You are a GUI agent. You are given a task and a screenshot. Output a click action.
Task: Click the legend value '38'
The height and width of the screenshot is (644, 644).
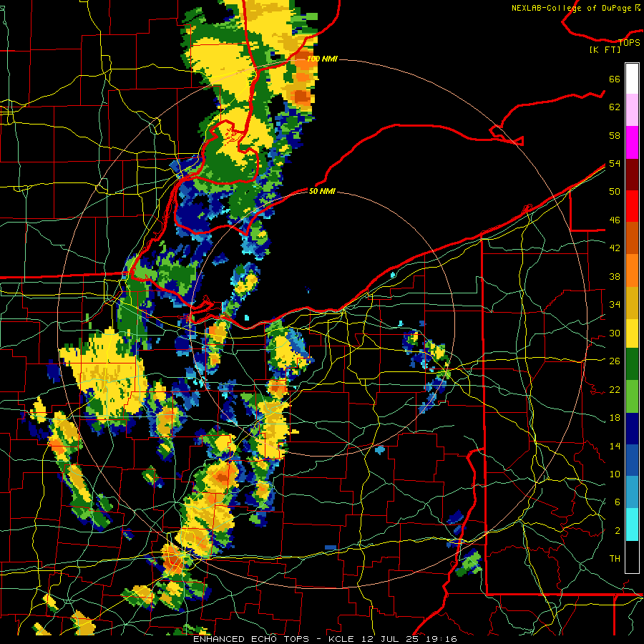tap(615, 276)
